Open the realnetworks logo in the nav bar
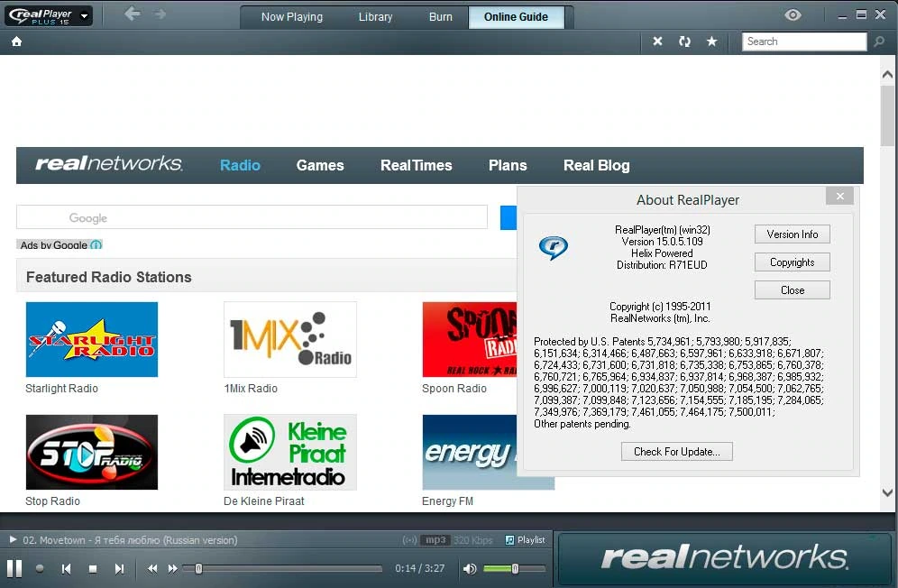898x588 pixels. 109,164
